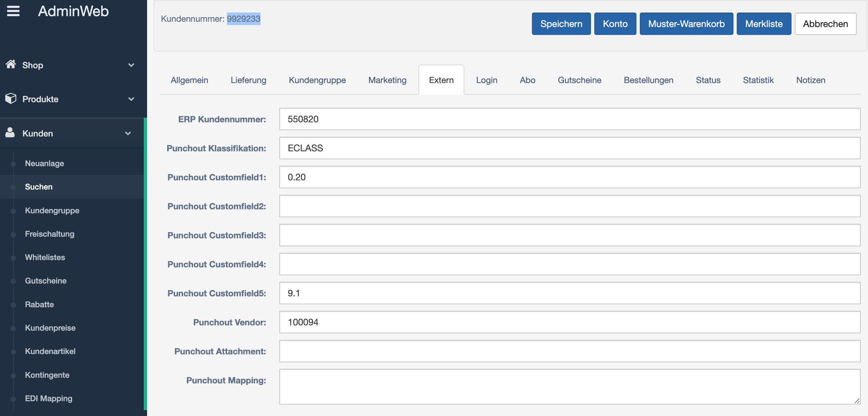The height and width of the screenshot is (416, 868).
Task: Switch to the Notizen tab
Action: [x=810, y=80]
